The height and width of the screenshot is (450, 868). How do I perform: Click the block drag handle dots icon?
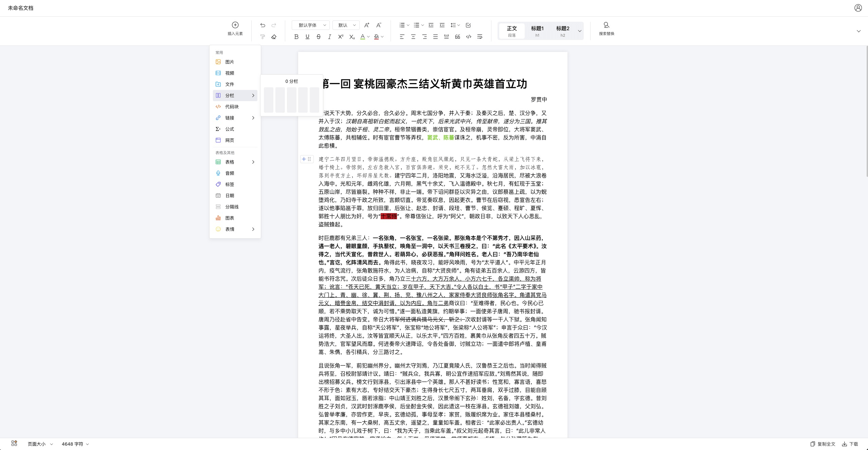point(309,159)
